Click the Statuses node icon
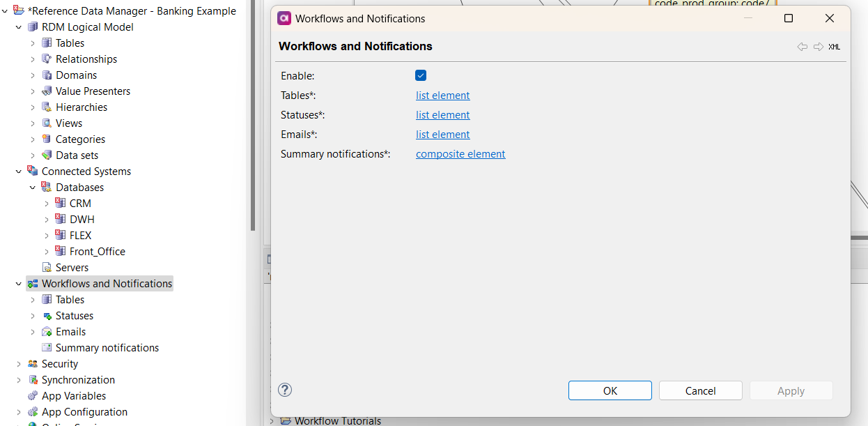Screen dimensions: 868x426 [x=47, y=315]
